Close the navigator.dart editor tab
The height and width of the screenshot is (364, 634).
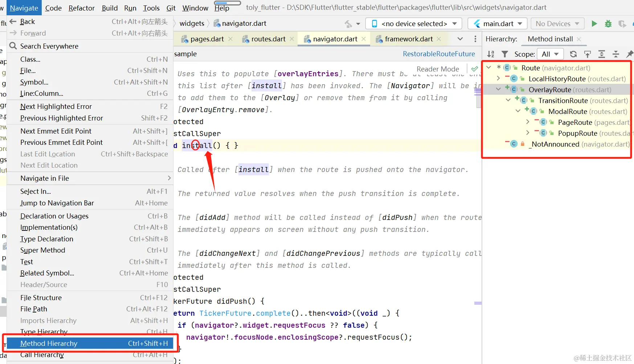coord(364,39)
